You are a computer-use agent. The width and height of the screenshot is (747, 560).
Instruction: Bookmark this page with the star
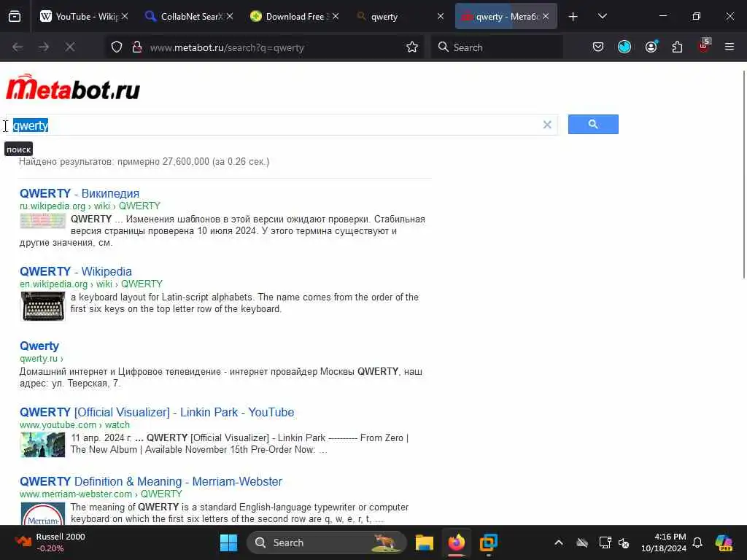412,47
